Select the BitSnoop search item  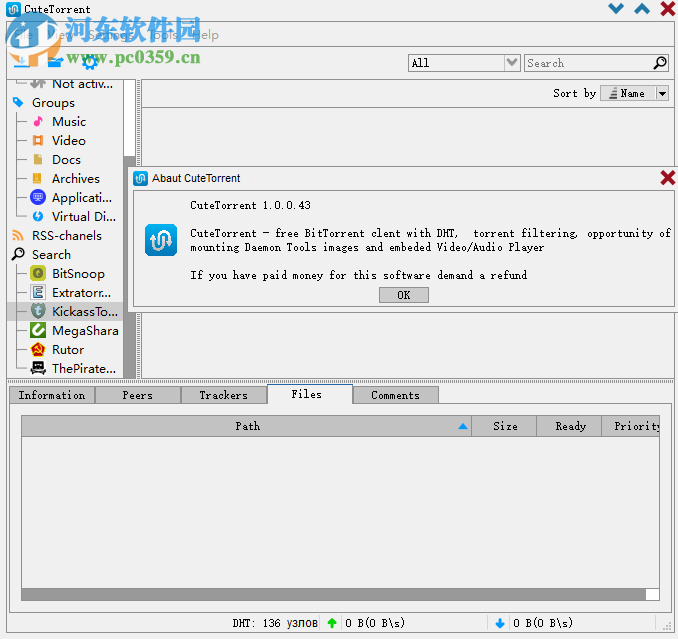click(78, 273)
